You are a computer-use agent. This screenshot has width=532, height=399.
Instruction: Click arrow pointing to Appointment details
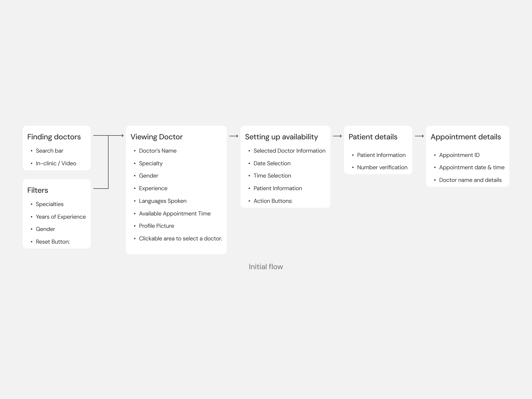[x=419, y=136]
